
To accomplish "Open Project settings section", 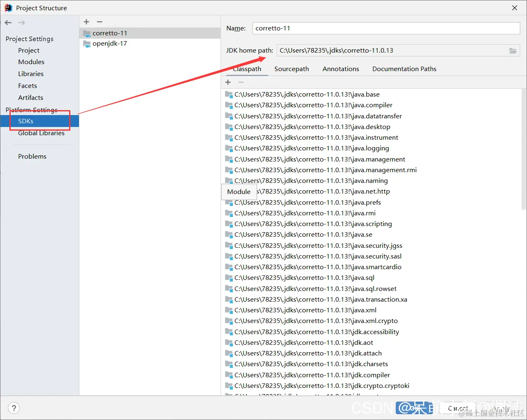I will pyautogui.click(x=29, y=51).
